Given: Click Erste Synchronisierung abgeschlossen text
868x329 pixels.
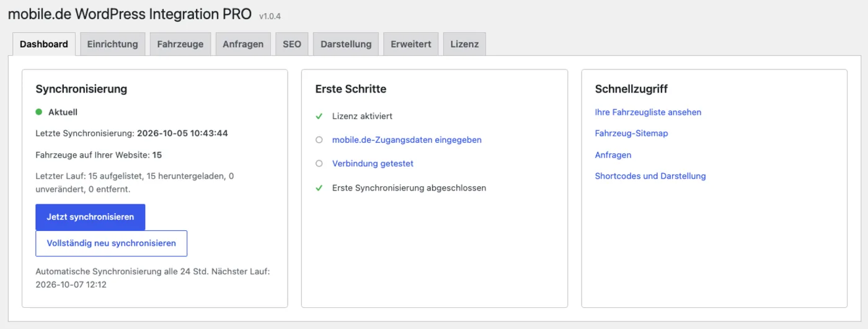Looking at the screenshot, I should click(x=409, y=187).
